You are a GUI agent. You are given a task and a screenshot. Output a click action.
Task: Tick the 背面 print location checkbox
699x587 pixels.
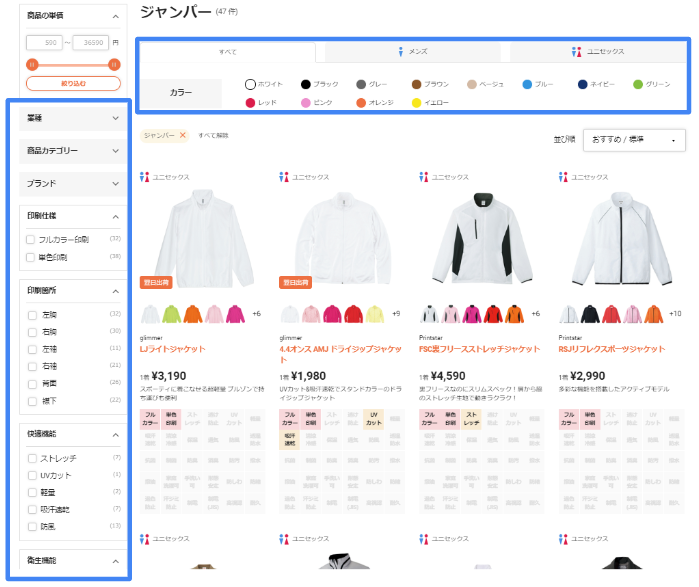click(32, 384)
